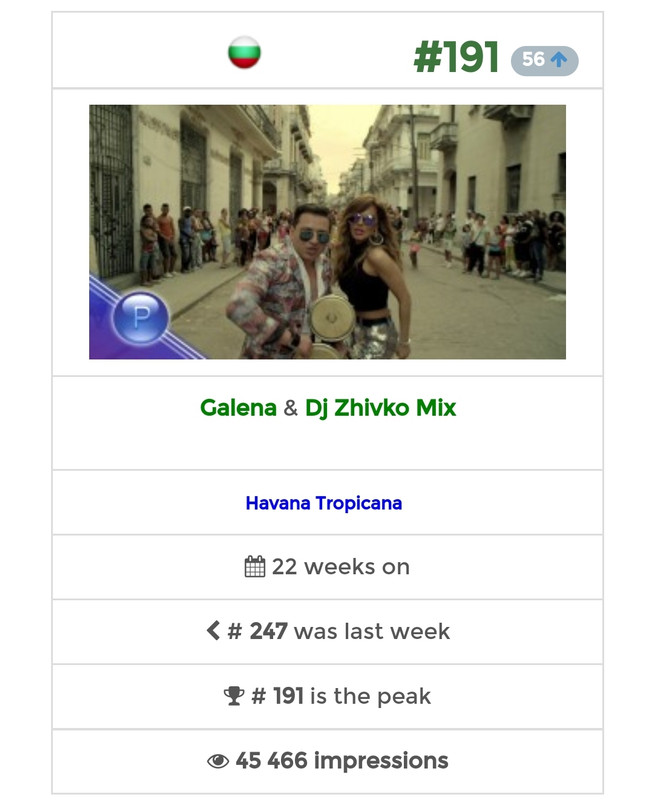Click the ampersand between artist names
Image resolution: width=654 pixels, height=800 pixels.
click(291, 408)
